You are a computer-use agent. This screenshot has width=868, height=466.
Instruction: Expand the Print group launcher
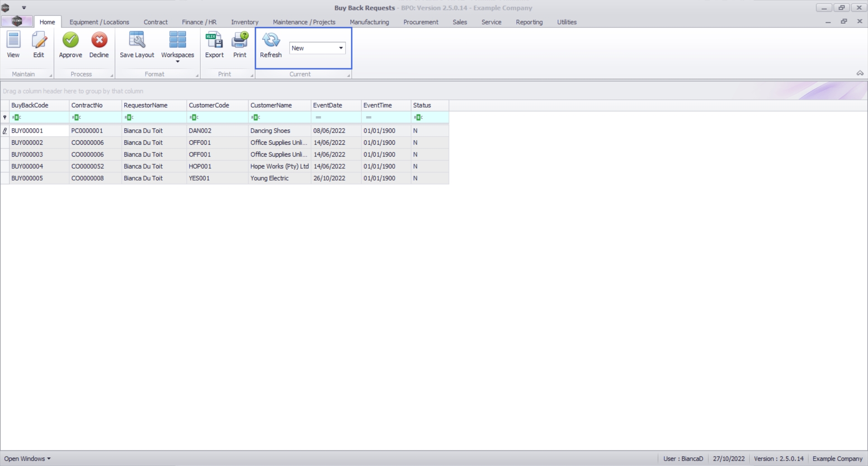[x=252, y=76]
